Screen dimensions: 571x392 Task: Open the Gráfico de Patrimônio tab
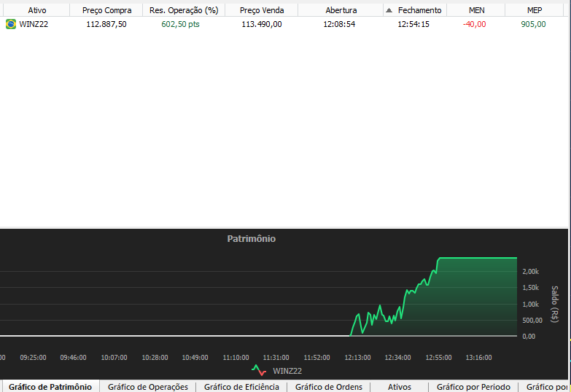50,387
